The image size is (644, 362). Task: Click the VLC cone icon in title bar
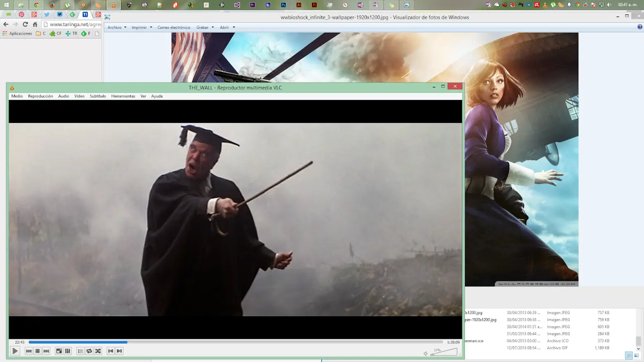click(x=12, y=87)
